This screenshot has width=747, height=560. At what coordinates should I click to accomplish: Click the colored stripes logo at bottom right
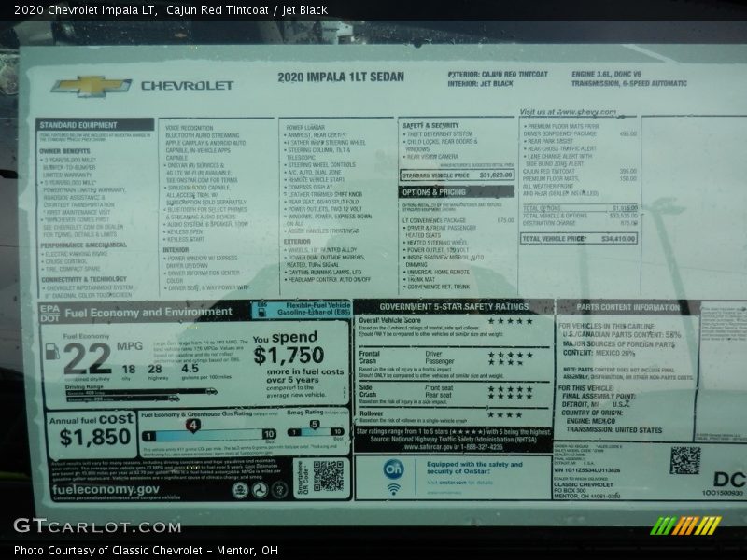(685, 525)
